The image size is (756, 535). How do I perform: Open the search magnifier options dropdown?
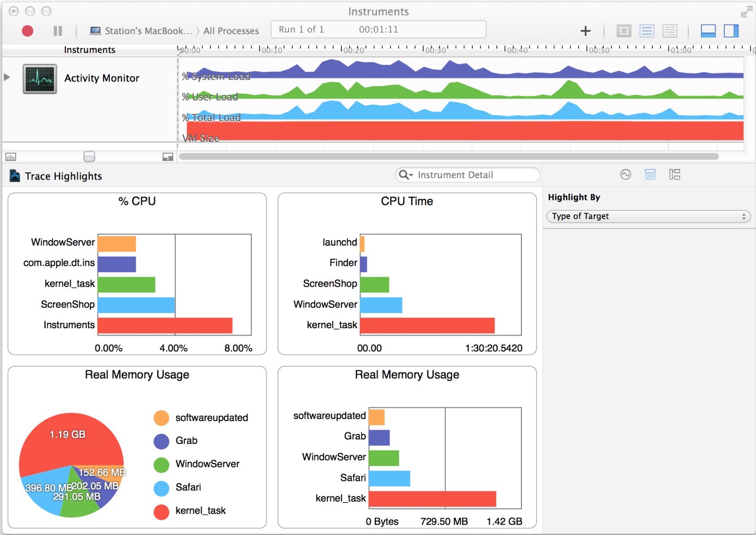click(406, 175)
